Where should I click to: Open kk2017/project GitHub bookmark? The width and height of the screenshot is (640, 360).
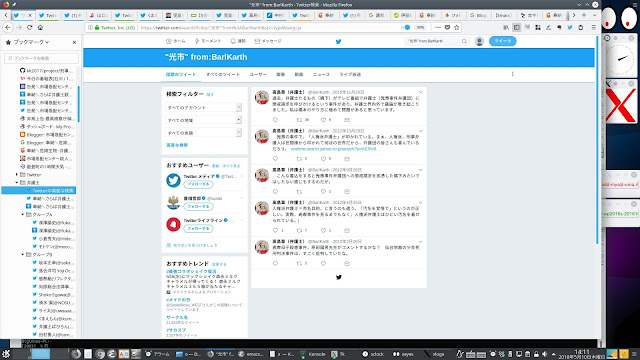click(x=46, y=71)
